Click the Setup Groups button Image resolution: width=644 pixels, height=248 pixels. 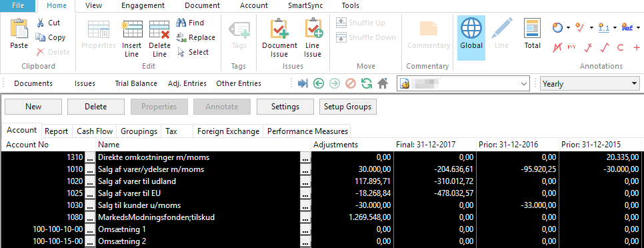coord(347,107)
